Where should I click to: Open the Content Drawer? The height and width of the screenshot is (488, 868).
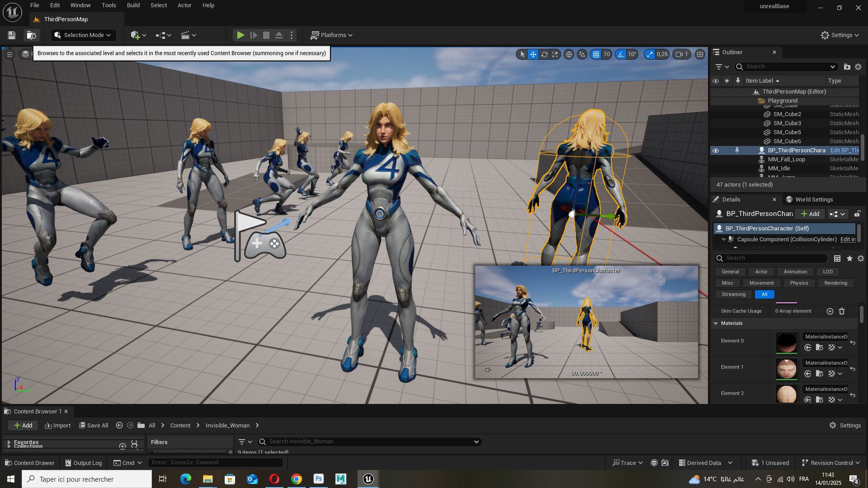29,463
